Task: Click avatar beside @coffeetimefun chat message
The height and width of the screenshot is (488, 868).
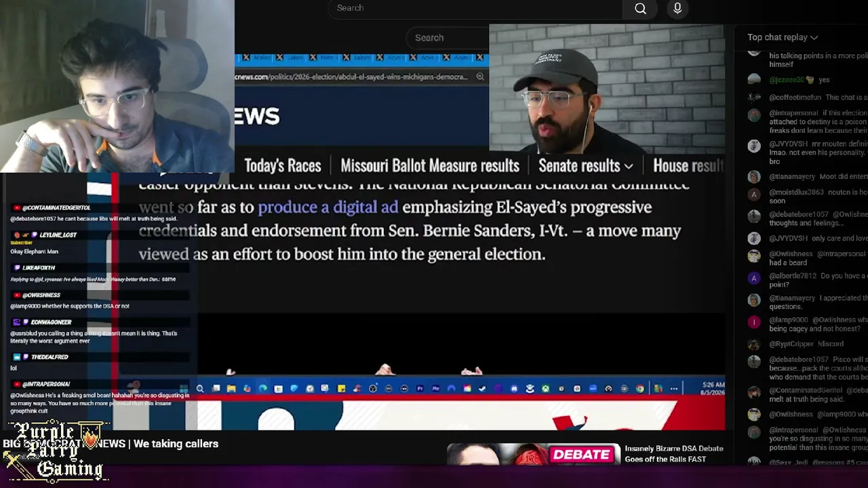Action: coord(754,98)
